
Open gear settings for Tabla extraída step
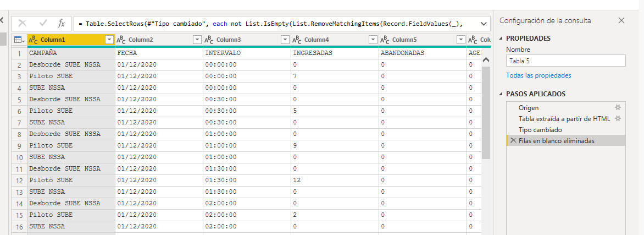point(617,118)
